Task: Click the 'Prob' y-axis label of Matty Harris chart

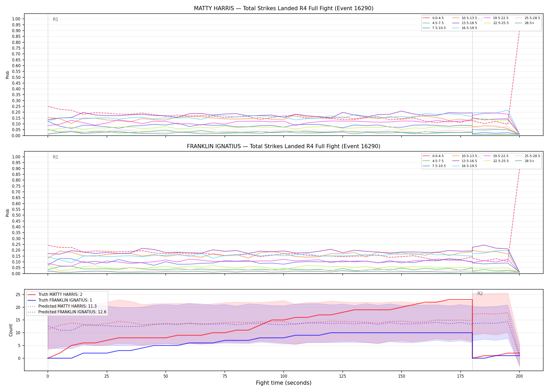Action: coord(8,75)
